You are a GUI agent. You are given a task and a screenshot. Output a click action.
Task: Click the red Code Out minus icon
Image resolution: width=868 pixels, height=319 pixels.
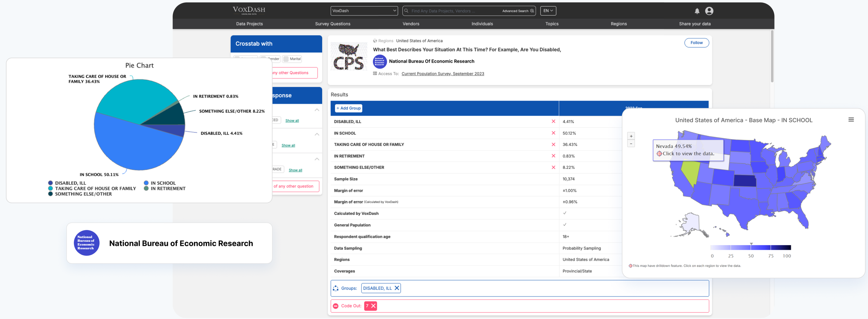[x=336, y=306]
